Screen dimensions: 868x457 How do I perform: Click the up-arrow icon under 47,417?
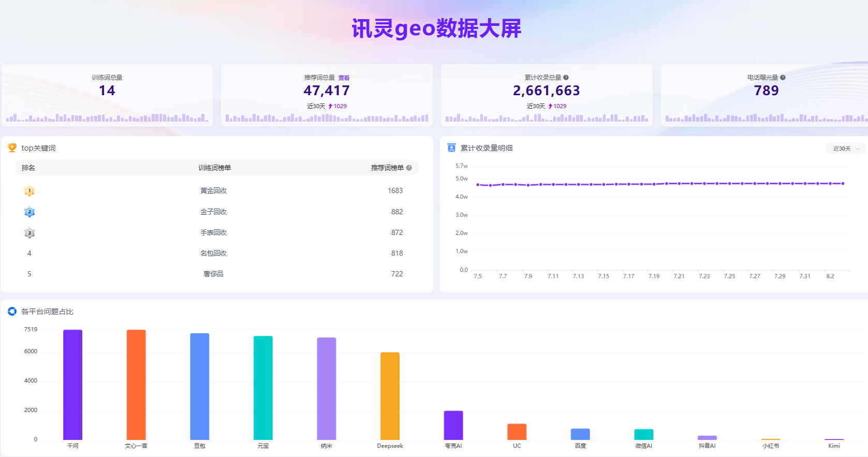coord(330,106)
